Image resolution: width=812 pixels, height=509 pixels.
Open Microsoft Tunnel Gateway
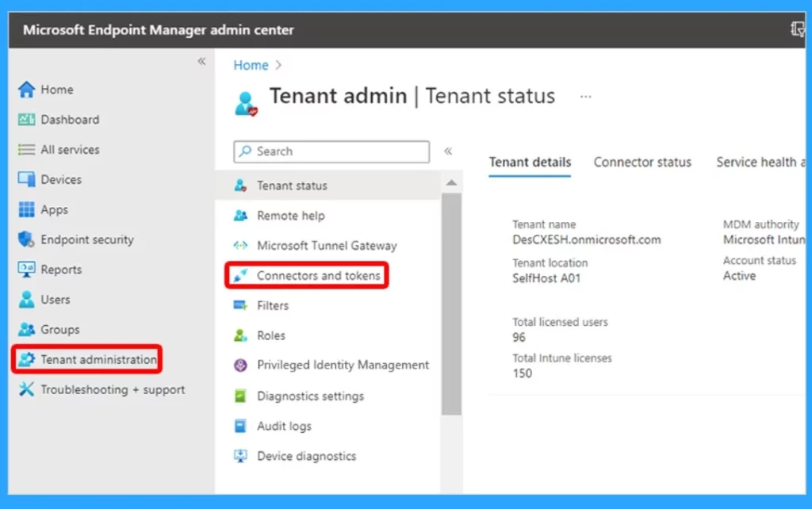click(x=329, y=246)
